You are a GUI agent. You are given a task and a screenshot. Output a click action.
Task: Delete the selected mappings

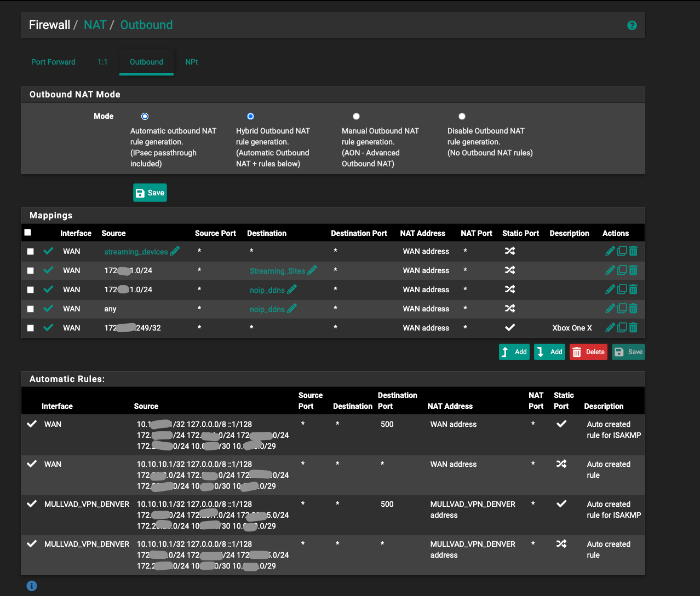tap(589, 352)
